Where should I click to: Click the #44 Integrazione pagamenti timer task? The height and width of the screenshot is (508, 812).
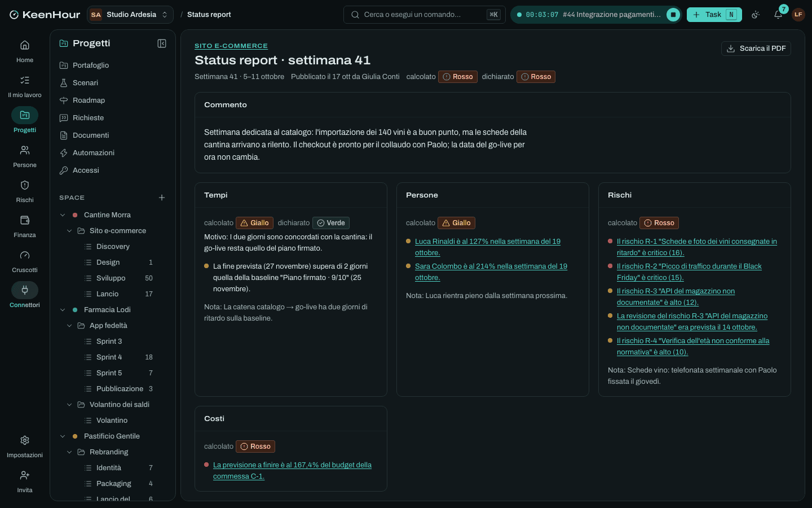(x=611, y=15)
